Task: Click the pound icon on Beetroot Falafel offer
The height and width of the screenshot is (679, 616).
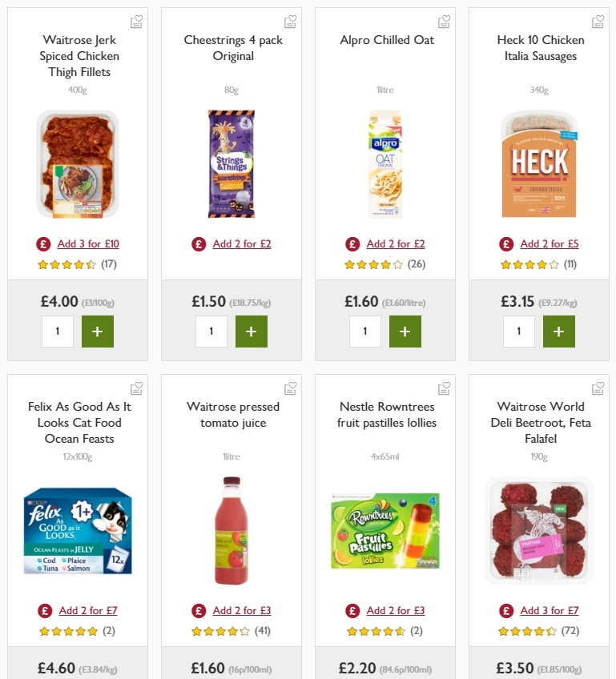Action: click(505, 609)
